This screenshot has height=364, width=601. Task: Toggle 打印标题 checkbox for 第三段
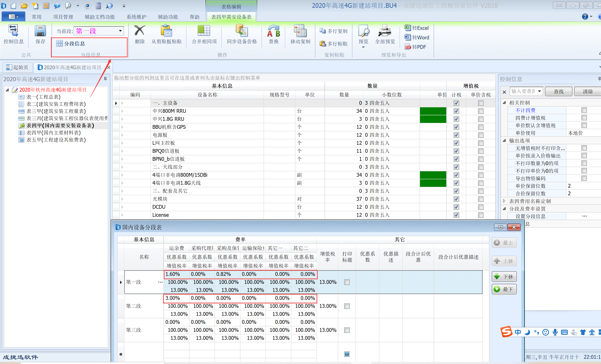pos(346,330)
